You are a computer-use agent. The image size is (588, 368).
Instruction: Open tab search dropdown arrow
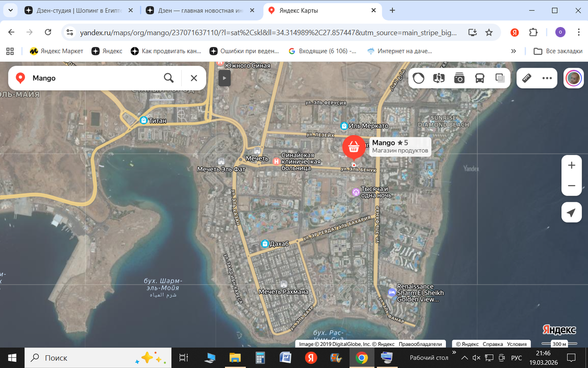click(x=11, y=10)
